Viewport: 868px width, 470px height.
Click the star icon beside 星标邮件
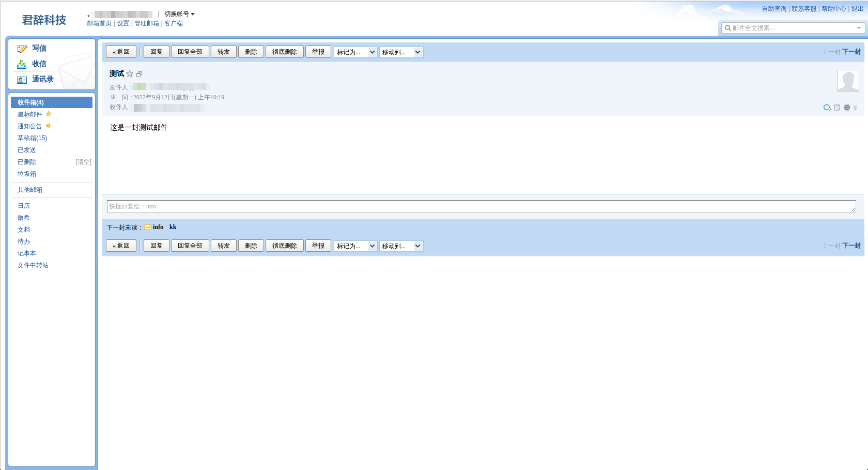click(x=49, y=114)
